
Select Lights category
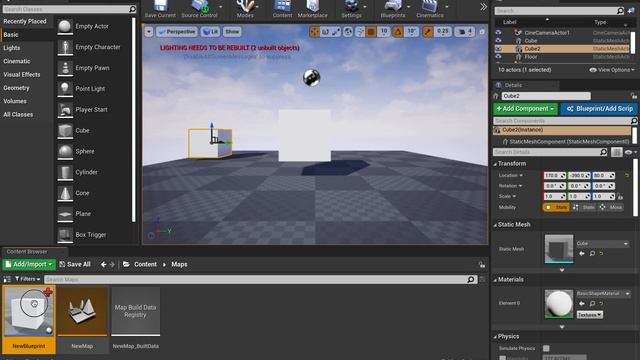(12, 48)
